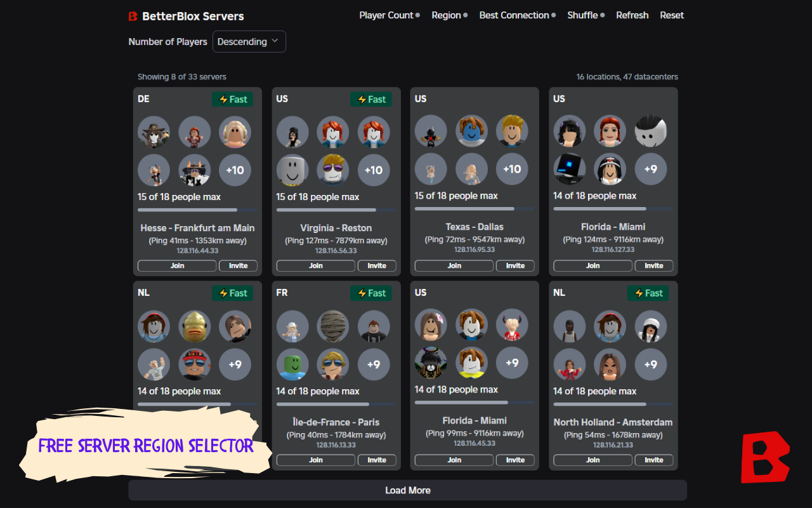Image resolution: width=812 pixels, height=508 pixels.
Task: Click the Frankfurt server player capacity bar
Action: click(x=197, y=210)
